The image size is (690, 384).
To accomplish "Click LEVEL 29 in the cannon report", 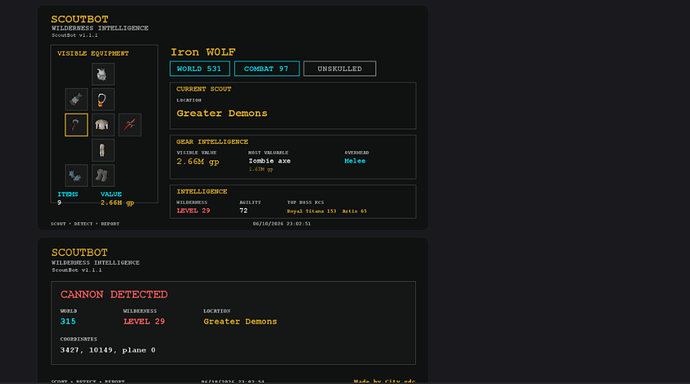I will pos(144,322).
